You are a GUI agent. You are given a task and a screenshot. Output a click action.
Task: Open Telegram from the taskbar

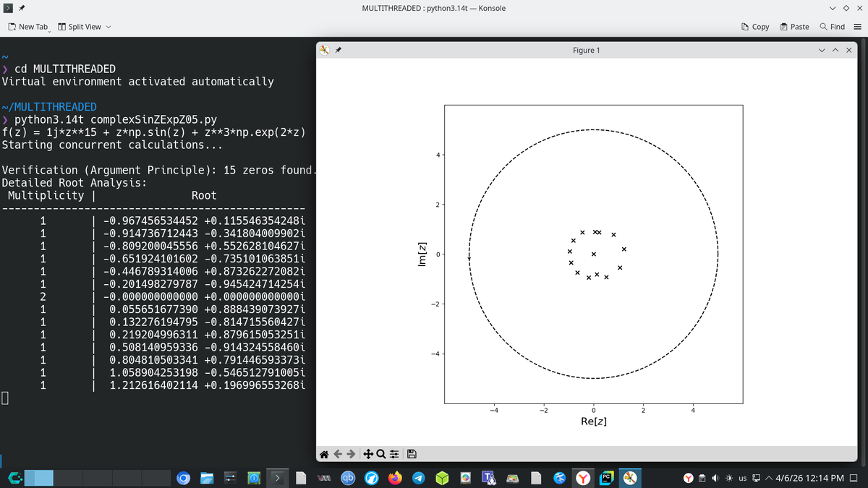(x=419, y=478)
